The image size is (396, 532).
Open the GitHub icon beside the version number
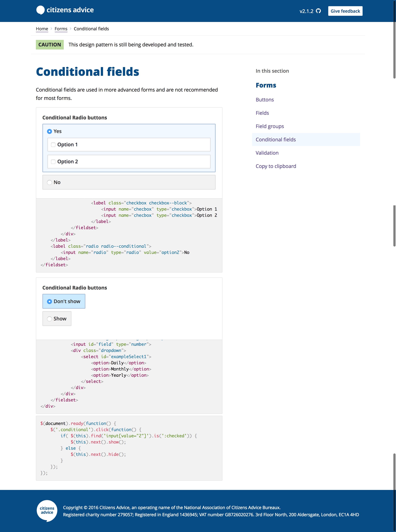click(318, 11)
